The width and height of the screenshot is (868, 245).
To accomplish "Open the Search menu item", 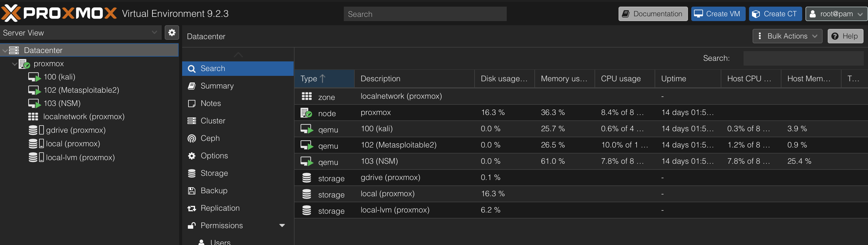I will tap(238, 69).
